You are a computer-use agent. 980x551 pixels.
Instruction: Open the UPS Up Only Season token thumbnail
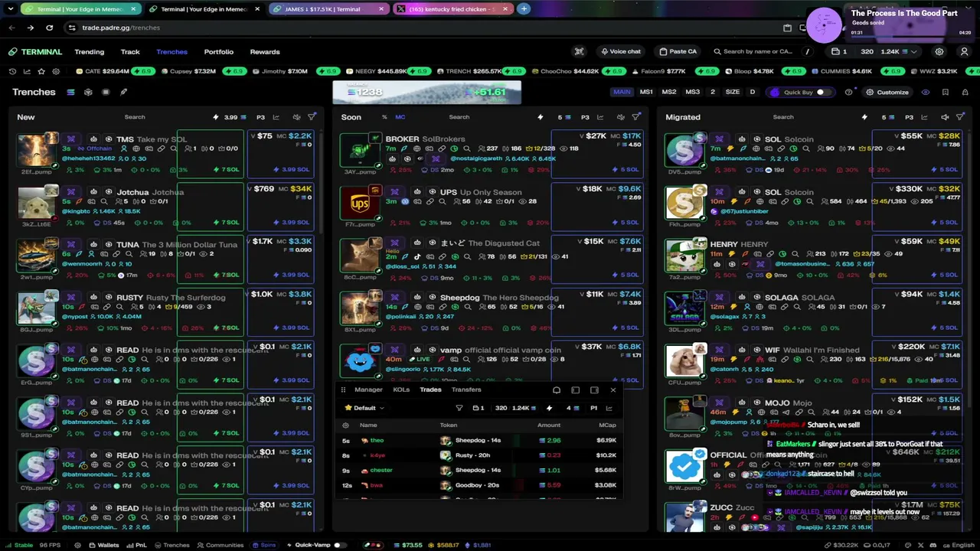click(x=360, y=204)
